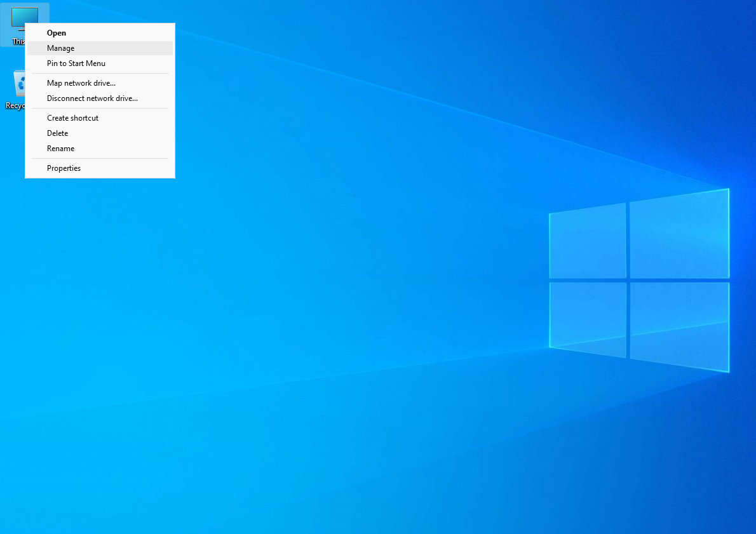Select "Open" from the context menu
The width and height of the screenshot is (756, 534).
(57, 32)
